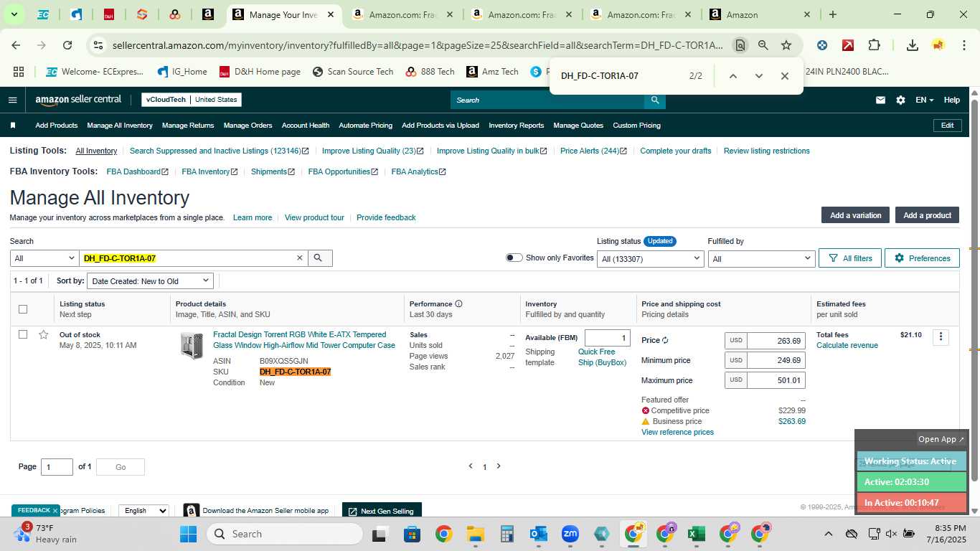Click the Fractal Design Torrent product title link
The image size is (980, 551).
[304, 340]
